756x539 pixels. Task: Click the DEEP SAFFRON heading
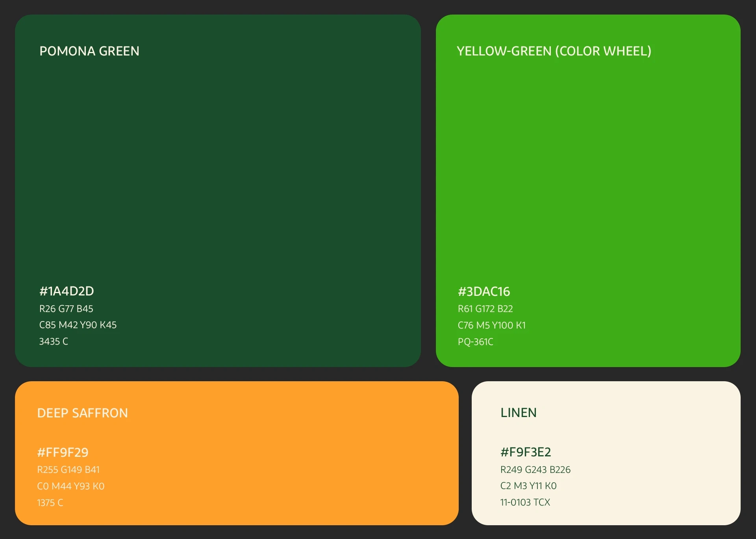pyautogui.click(x=82, y=413)
